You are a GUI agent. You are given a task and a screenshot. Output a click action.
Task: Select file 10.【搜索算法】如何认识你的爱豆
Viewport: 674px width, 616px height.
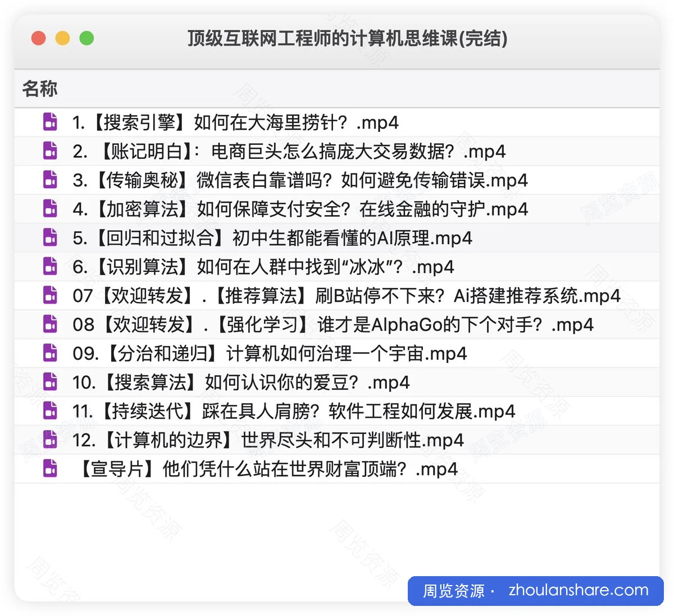[337, 382]
